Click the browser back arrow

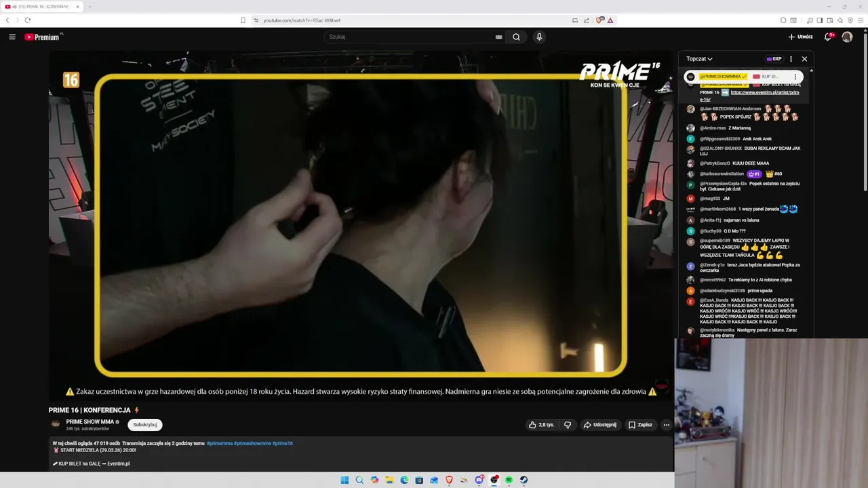7,20
